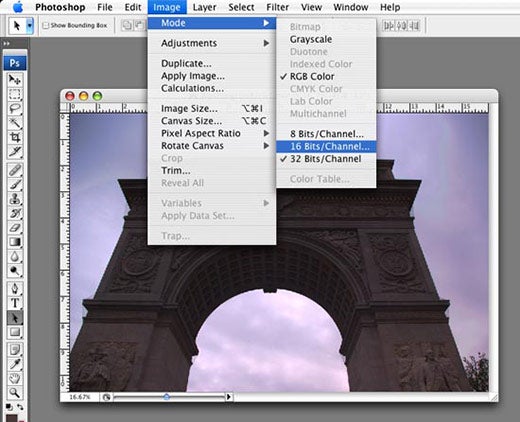Select the Rectangle shape tool

15,332
